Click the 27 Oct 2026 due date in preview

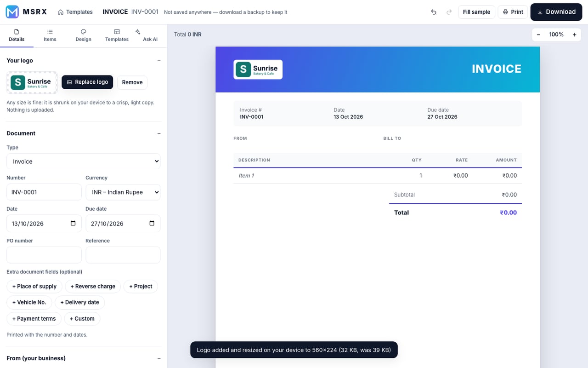(x=442, y=117)
